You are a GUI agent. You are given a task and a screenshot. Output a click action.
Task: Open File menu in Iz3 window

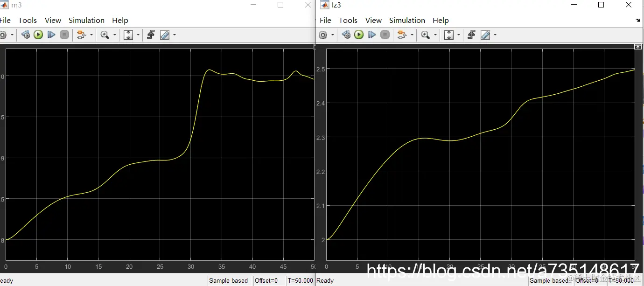point(326,21)
